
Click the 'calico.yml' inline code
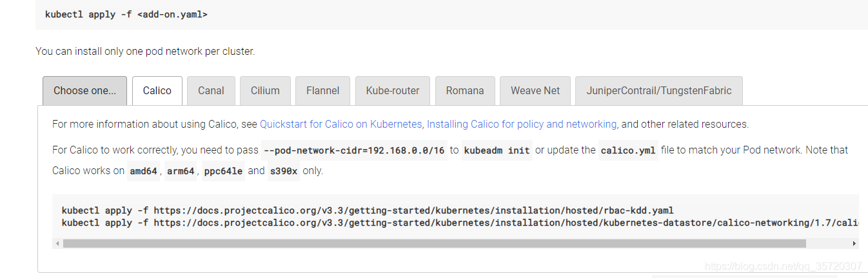point(628,150)
